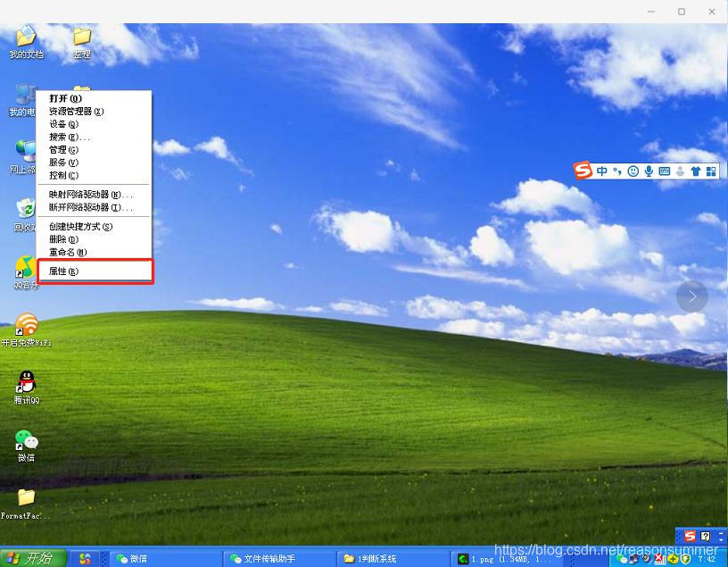Click the network computers tray icon
Image resolution: width=728 pixels, height=567 pixels.
(633, 559)
